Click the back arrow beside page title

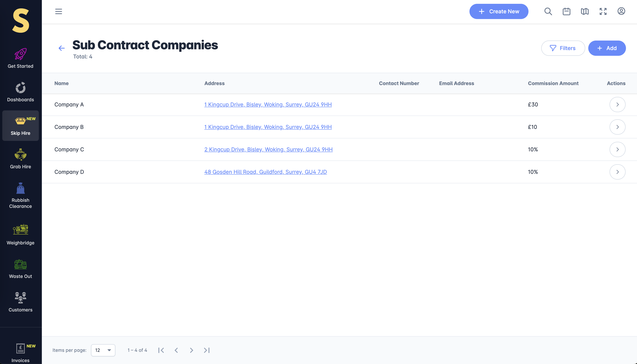point(61,48)
